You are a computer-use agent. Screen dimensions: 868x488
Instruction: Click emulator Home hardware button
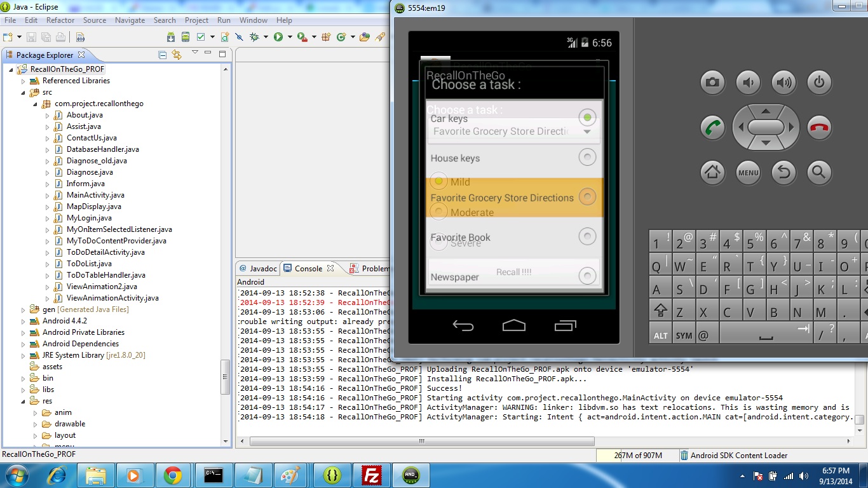713,172
